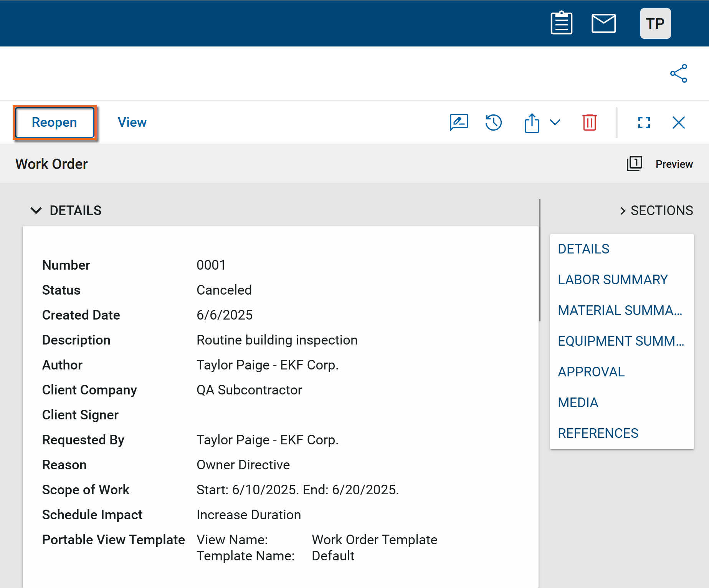709x588 pixels.
Task: Jump to REFERENCES section
Action: (x=598, y=433)
